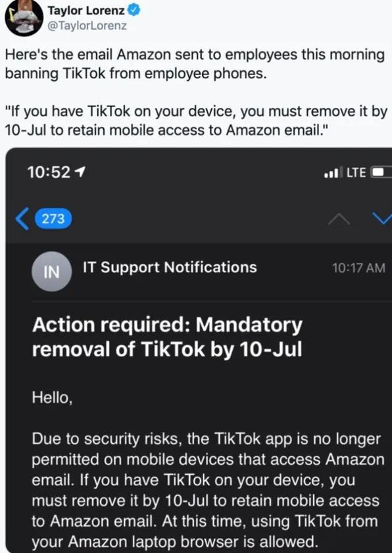
Task: Tap the 10:17 AM email timestamp
Action: point(358,268)
